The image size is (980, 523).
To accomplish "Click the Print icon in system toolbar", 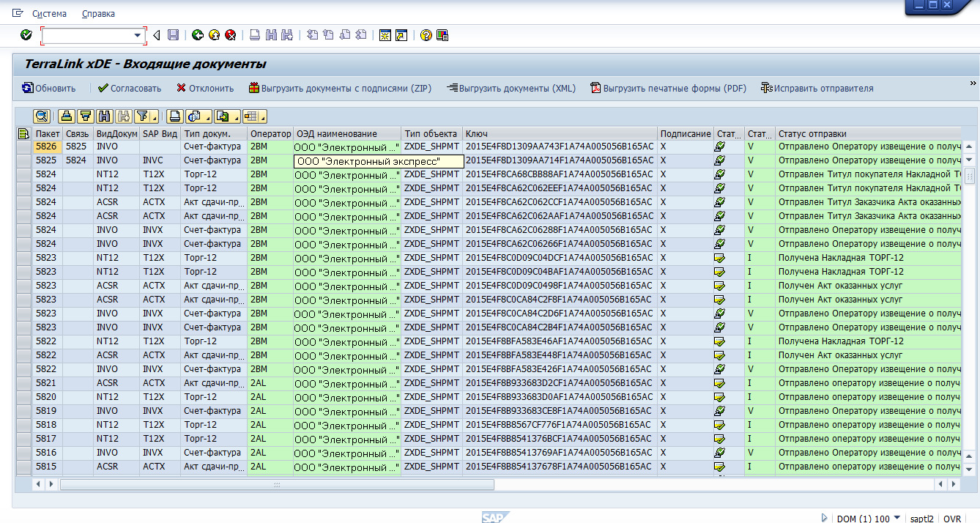I will coord(255,35).
